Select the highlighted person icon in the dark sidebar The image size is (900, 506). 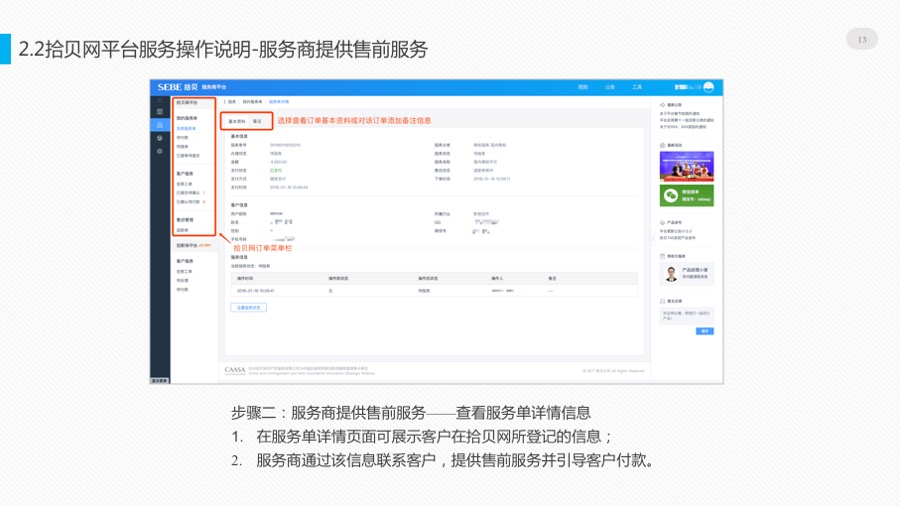coord(160,124)
